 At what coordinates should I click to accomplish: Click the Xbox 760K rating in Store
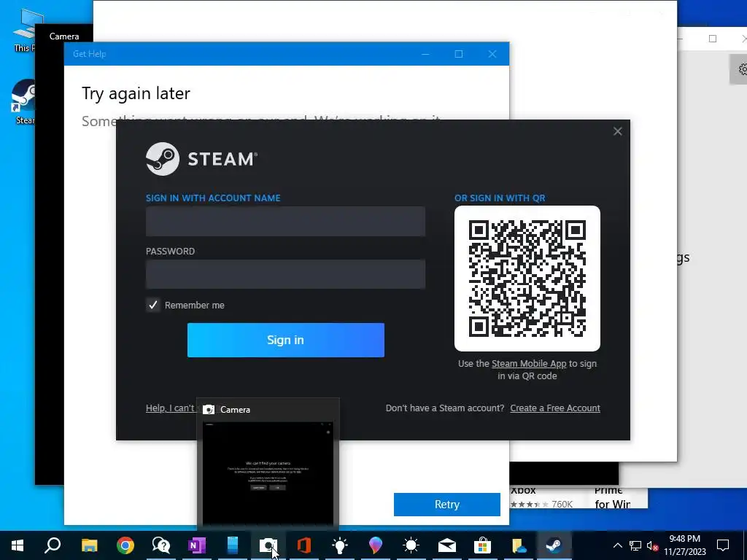pos(542,505)
